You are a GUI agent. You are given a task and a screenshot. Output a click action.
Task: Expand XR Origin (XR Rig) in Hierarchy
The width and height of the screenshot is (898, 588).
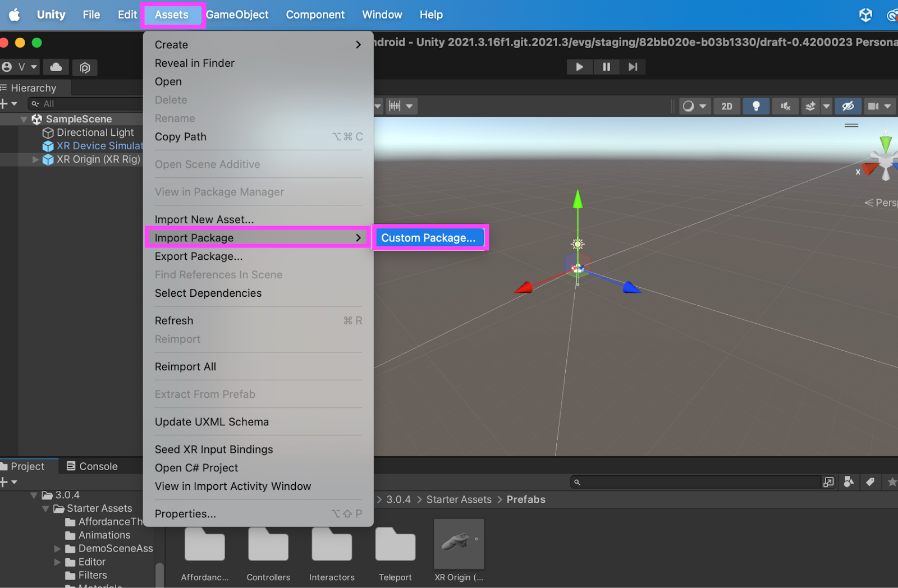35,159
